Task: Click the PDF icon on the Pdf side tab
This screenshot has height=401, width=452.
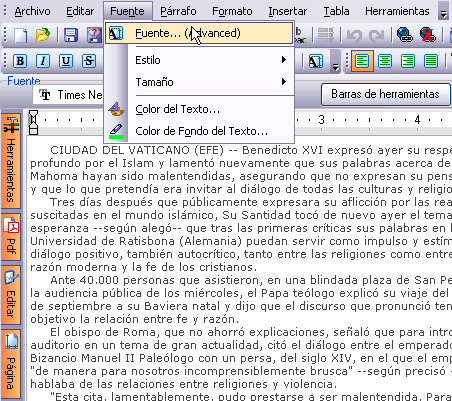Action: click(11, 225)
